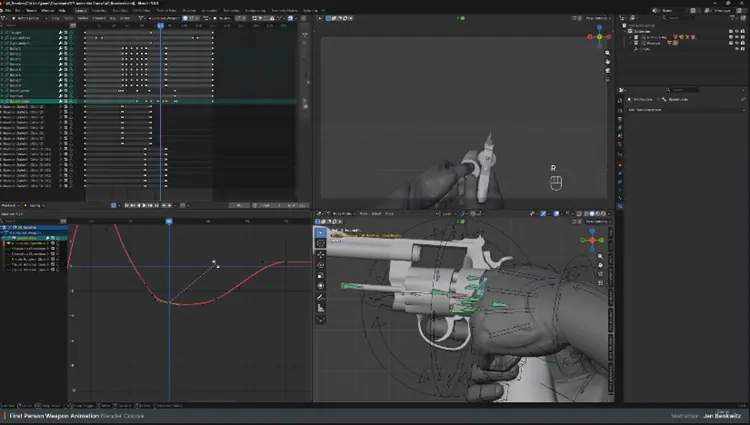Click dope sheet current frame marker
Screen dimensions: 750x425
[160, 25]
